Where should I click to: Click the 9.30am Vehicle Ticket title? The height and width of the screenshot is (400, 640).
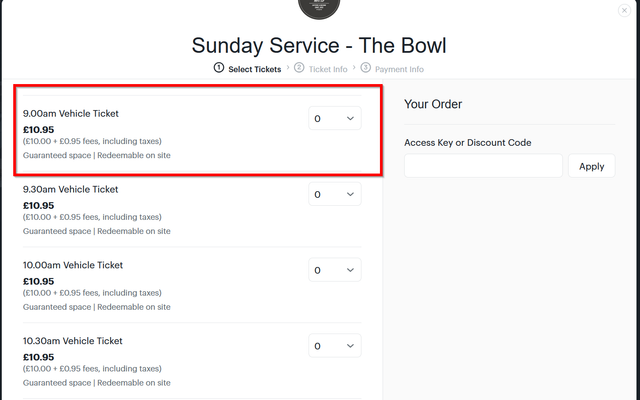(71, 189)
